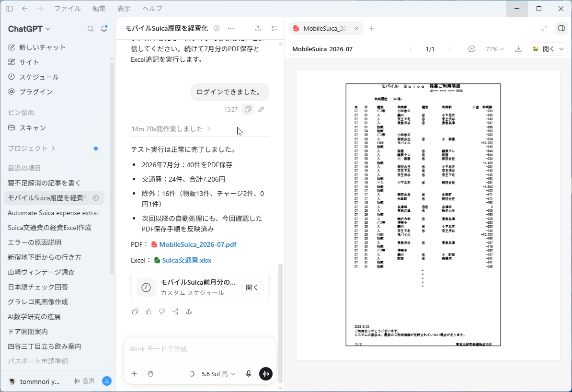Open the 開く application dropdown
This screenshot has height=392, width=572.
click(x=562, y=49)
